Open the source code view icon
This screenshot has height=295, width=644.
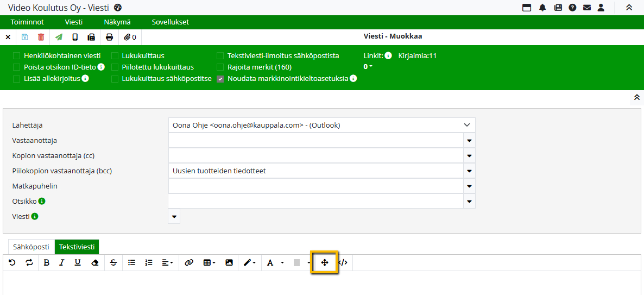pyautogui.click(x=343, y=262)
